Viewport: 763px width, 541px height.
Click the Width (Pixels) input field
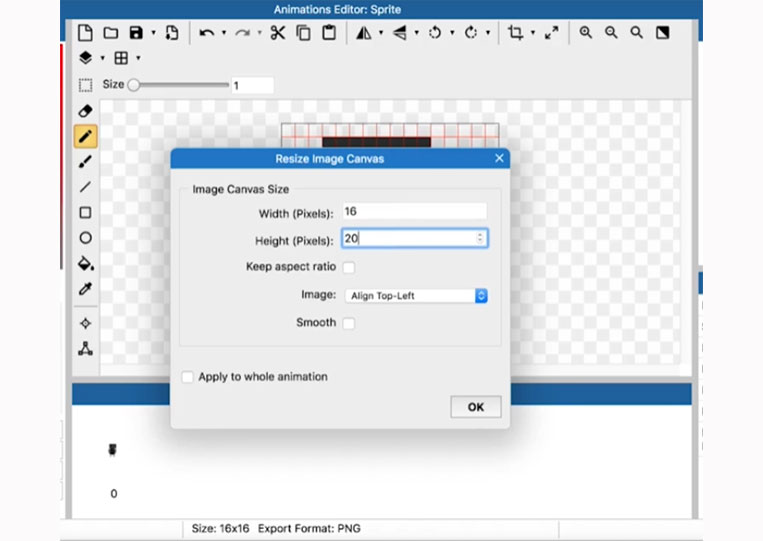(415, 211)
